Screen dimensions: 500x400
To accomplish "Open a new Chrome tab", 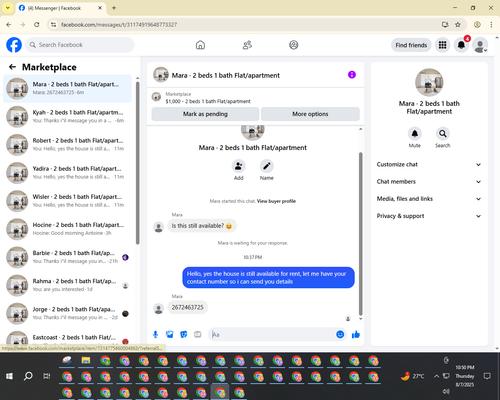I will 114,8.
